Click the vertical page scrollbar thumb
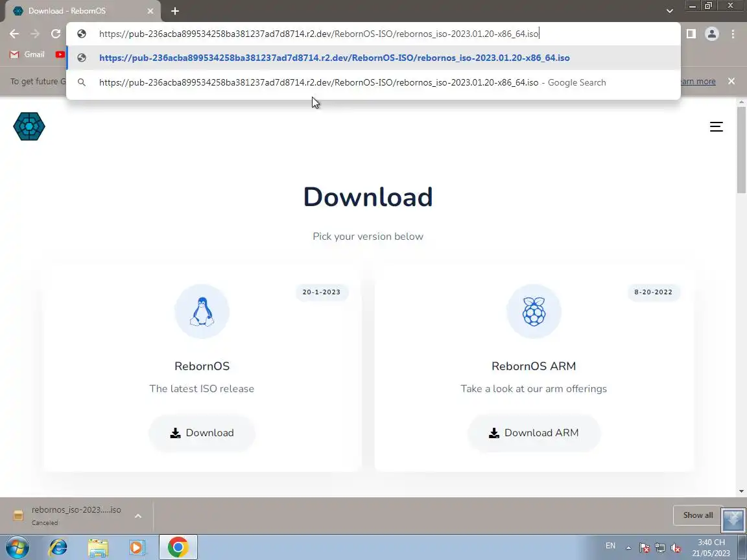The height and width of the screenshot is (560, 747). point(741,150)
